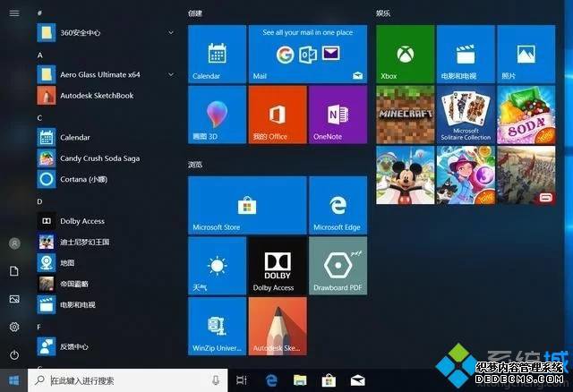
Task: Focus the taskbar search box
Action: (x=127, y=380)
